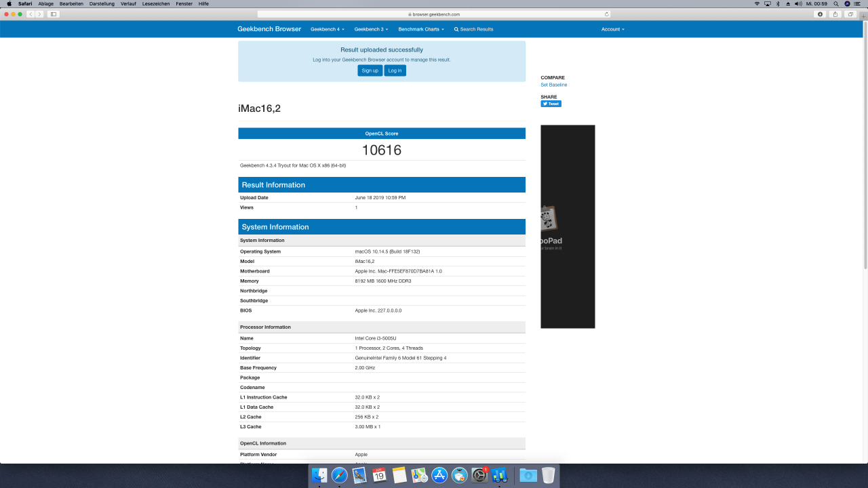Show all tabs overview
The image size is (868, 488).
[x=850, y=14]
